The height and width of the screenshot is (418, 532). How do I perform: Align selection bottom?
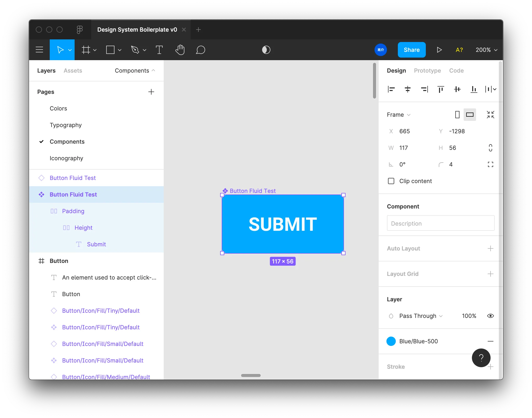coord(474,89)
